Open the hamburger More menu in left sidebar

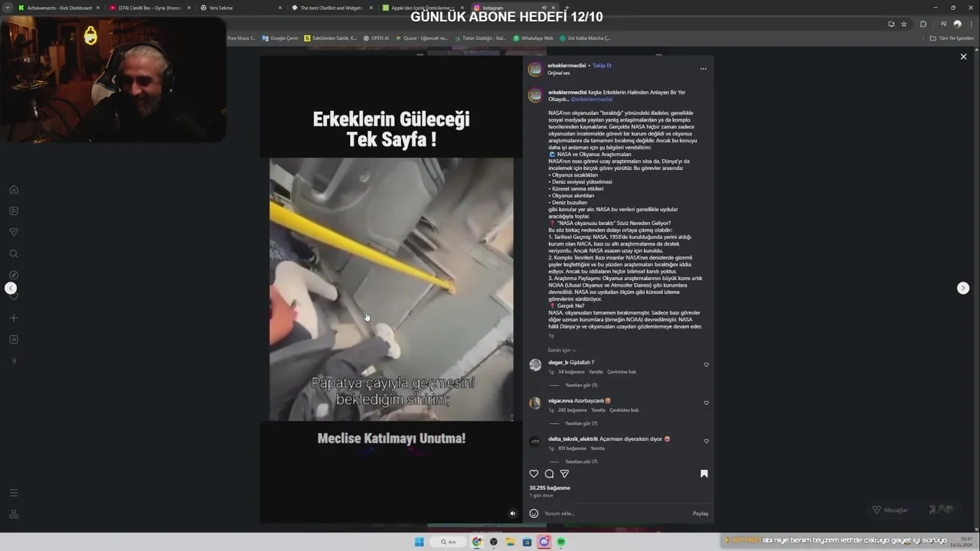[x=14, y=493]
